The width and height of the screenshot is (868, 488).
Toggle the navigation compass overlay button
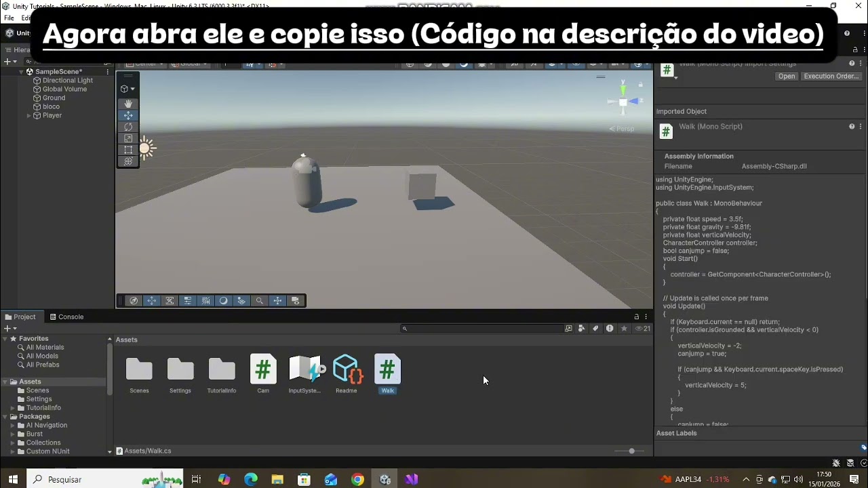(134, 301)
